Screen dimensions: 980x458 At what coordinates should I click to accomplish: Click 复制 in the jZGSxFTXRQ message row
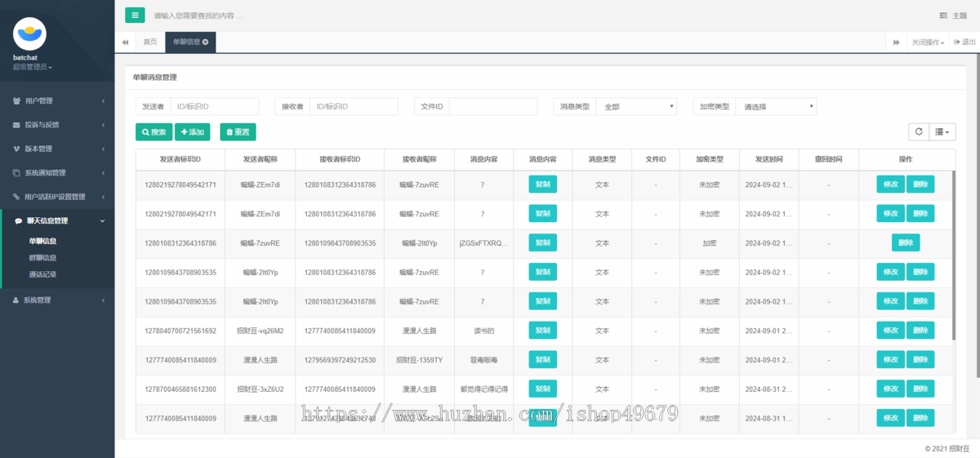click(x=542, y=242)
